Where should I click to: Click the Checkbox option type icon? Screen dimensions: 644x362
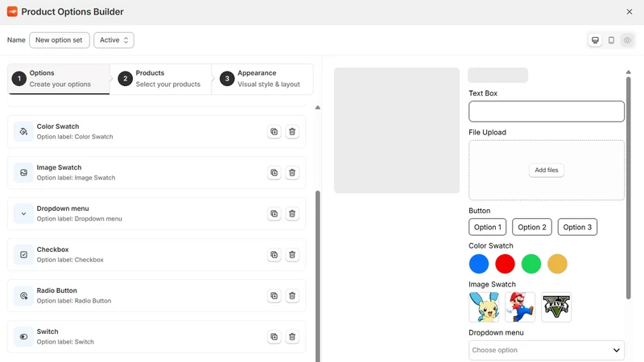point(23,255)
